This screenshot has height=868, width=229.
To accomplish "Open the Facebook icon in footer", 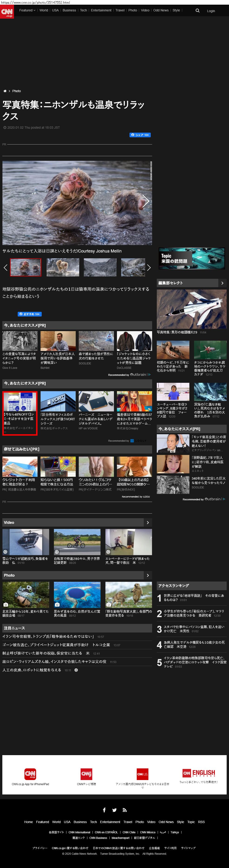I will 104,810.
